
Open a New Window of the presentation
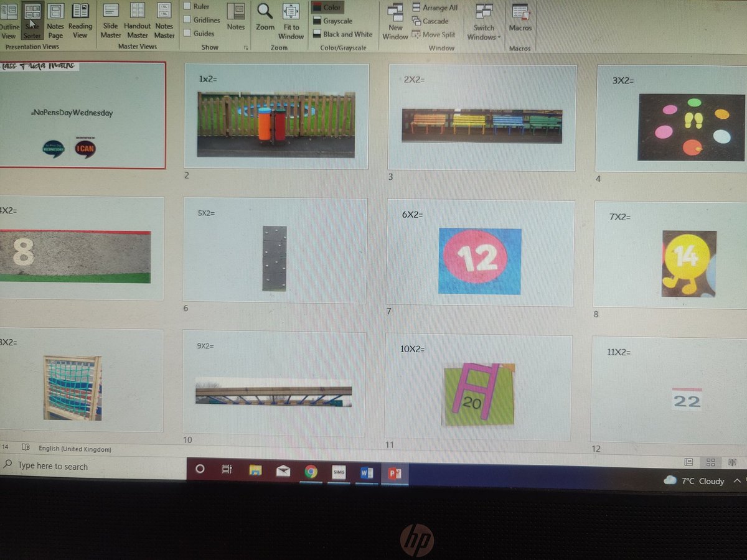395,22
